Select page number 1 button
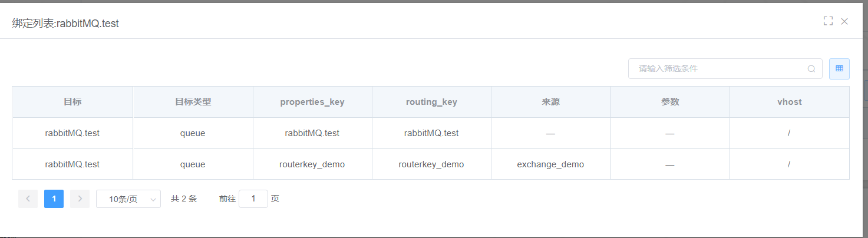The width and height of the screenshot is (868, 238). click(x=54, y=199)
